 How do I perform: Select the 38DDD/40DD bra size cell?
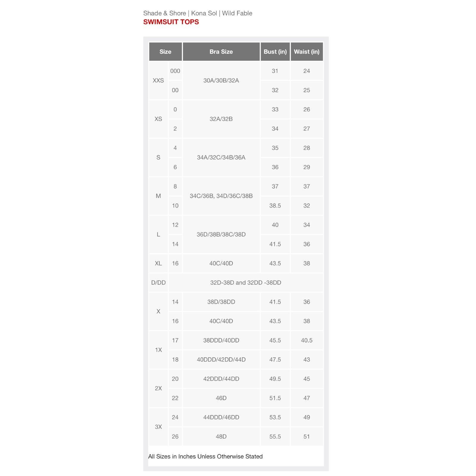pos(221,340)
